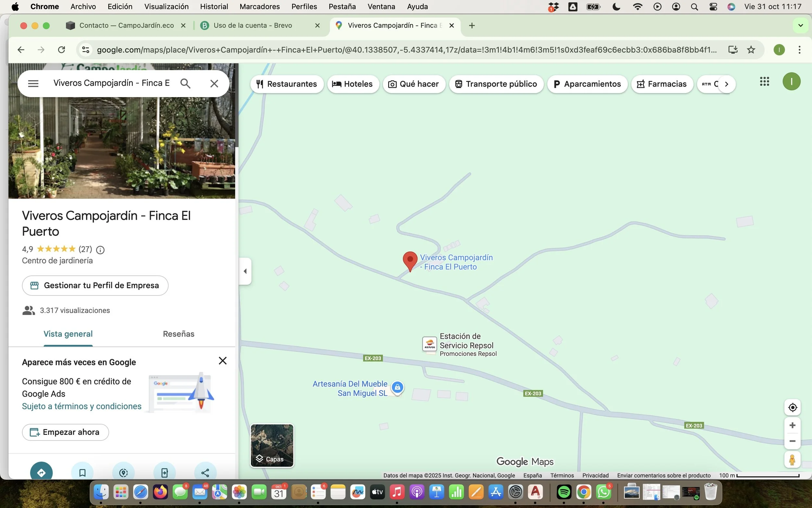The width and height of the screenshot is (812, 508).
Task: Click the directions icon in bottom action row
Action: [x=41, y=472]
